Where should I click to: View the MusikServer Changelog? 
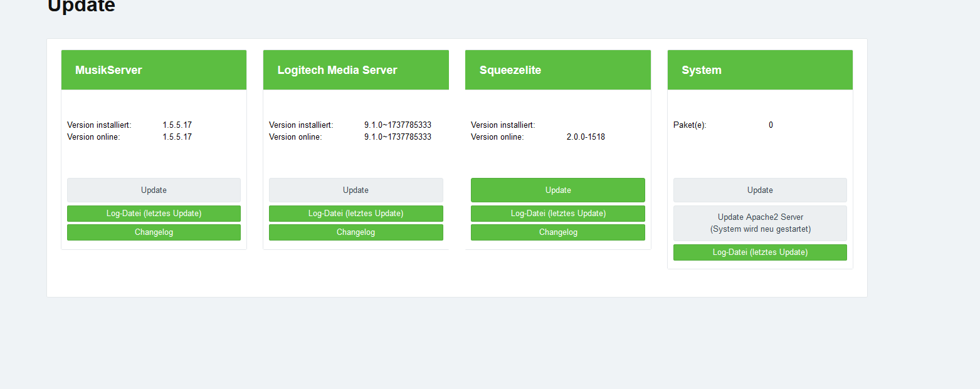[154, 232]
